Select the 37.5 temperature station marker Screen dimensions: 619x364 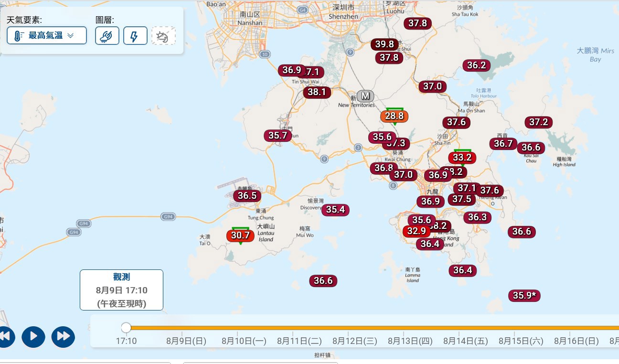click(462, 199)
